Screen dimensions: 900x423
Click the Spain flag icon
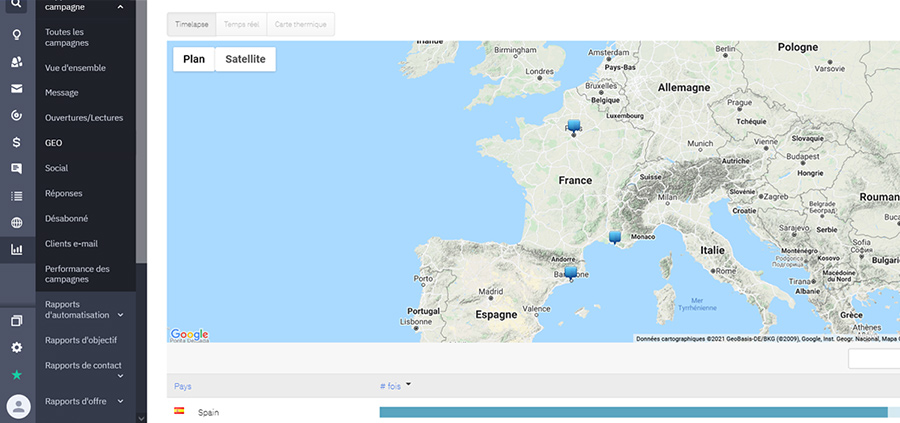click(x=179, y=411)
